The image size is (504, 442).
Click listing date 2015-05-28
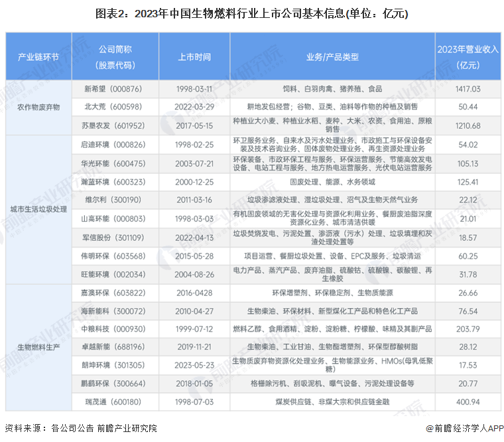pos(194,256)
